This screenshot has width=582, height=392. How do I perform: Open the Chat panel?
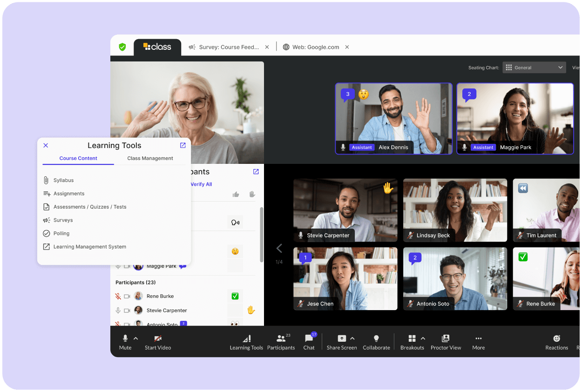click(x=309, y=339)
